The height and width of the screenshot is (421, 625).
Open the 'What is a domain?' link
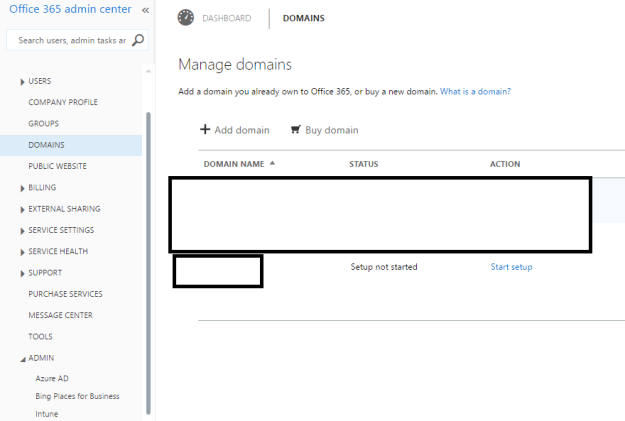(475, 91)
